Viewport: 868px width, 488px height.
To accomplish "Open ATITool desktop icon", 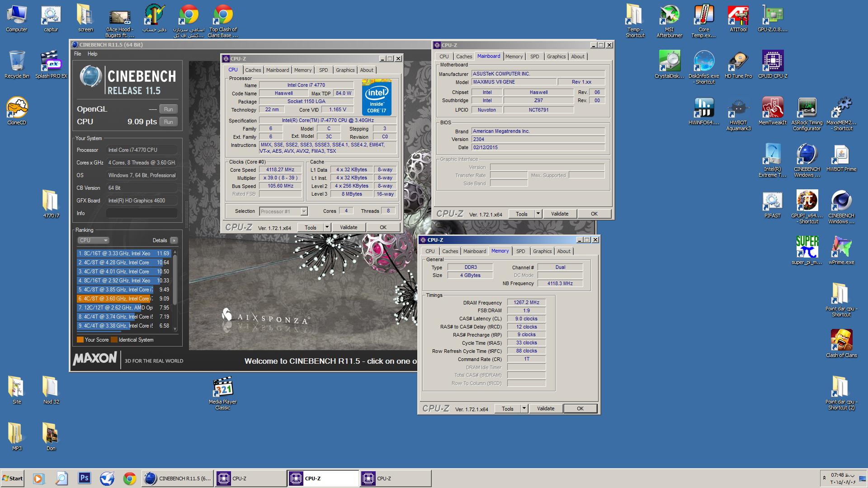I will tap(738, 18).
